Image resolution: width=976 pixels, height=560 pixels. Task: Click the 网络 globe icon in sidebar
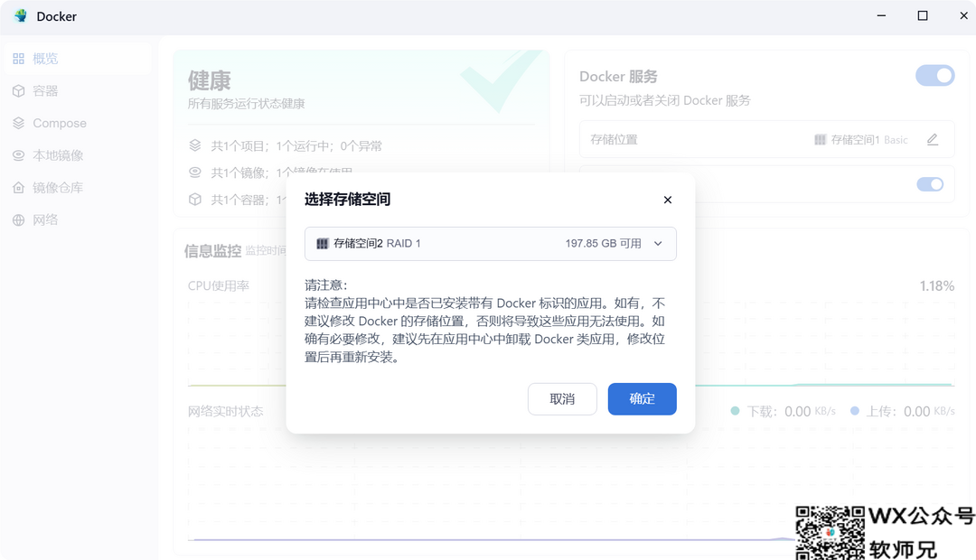19,219
